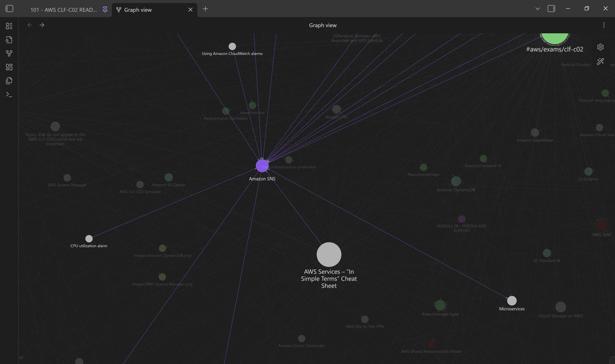
Task: Select the #aws/s3/standard-IA tag node
Action: [483, 158]
